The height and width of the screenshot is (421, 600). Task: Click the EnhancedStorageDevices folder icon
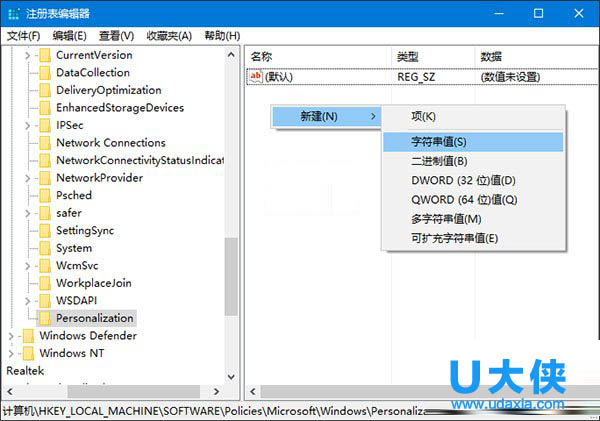click(45, 108)
